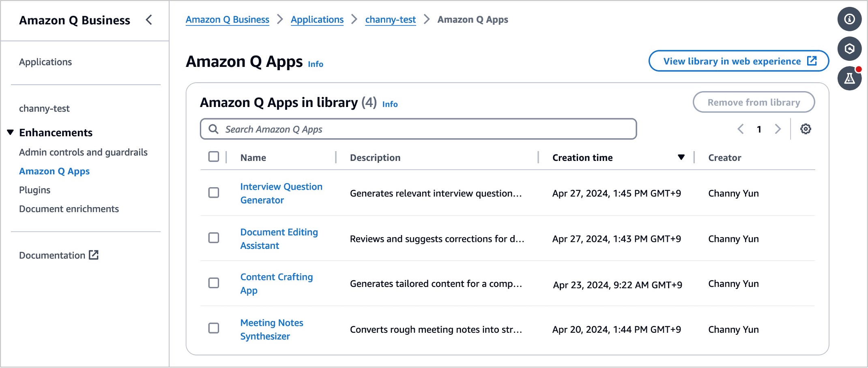Open the info panel circle icon

pos(849,19)
